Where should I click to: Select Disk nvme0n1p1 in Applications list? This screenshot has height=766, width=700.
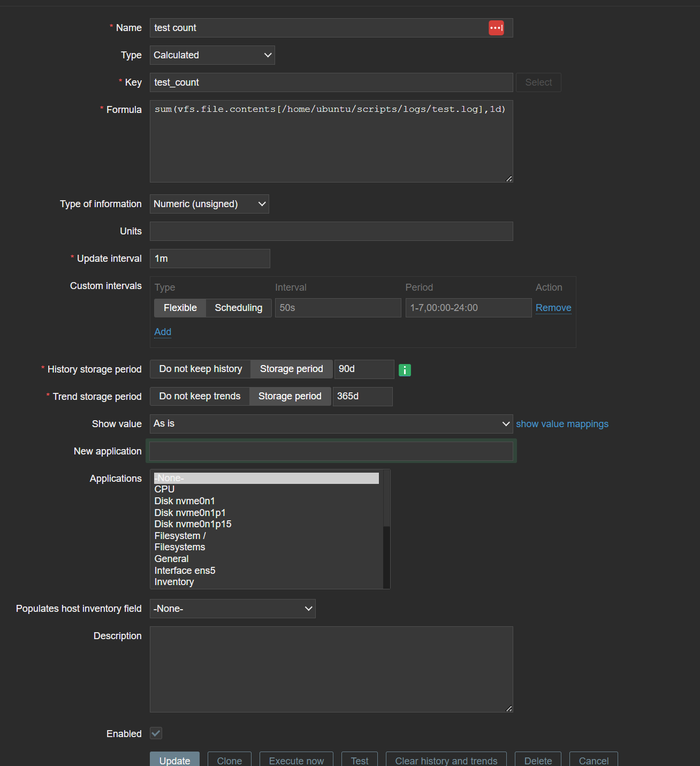pyautogui.click(x=267, y=513)
